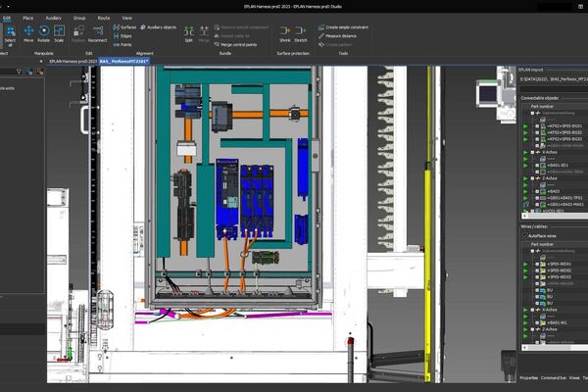Toggle the Edges alignment option
Screen dimensions: 588x392
point(123,35)
